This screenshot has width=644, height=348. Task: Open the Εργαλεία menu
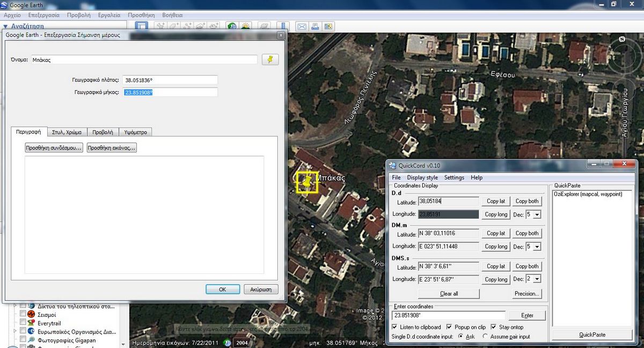[109, 15]
